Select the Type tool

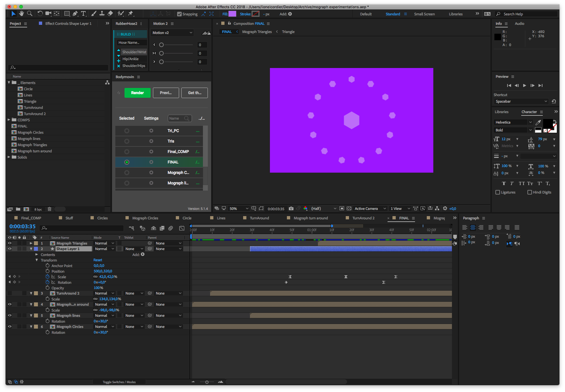[x=83, y=13]
